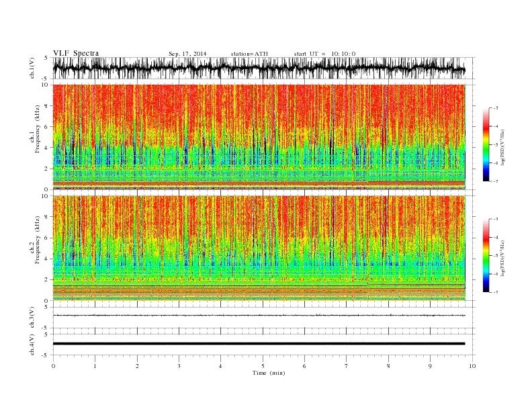The height and width of the screenshot is (411, 532).
Task: Click the ch.2 PSD color bar
Action: [486, 256]
